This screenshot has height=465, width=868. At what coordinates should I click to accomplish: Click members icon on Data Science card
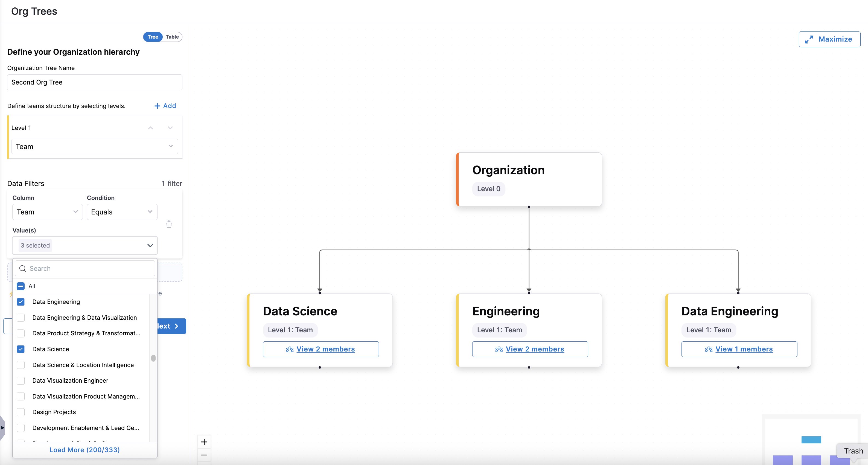pos(289,349)
